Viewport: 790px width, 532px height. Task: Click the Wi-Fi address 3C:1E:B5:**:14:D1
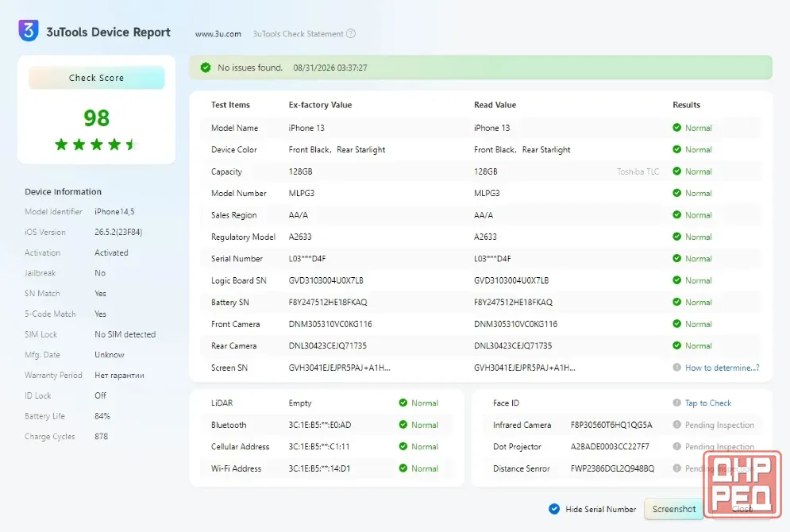click(x=319, y=468)
